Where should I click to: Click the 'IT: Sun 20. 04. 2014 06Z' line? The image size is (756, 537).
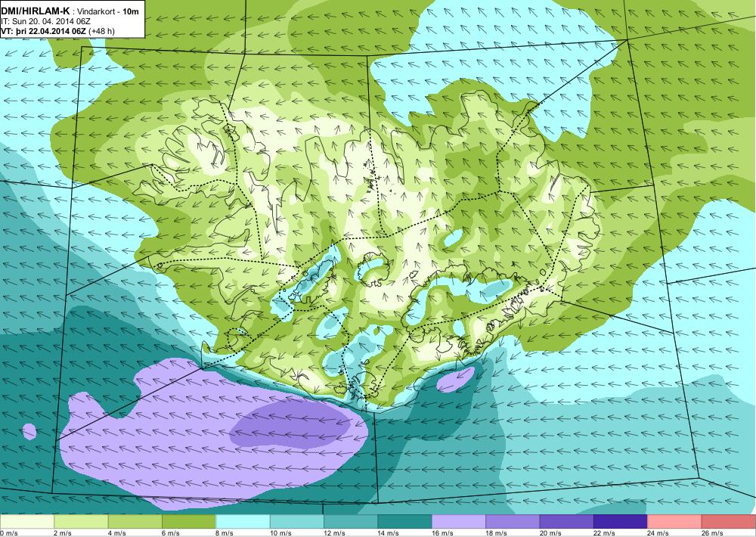(46, 22)
